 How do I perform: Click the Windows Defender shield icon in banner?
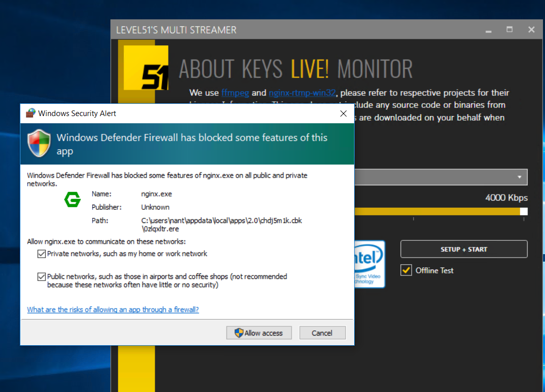coord(39,144)
